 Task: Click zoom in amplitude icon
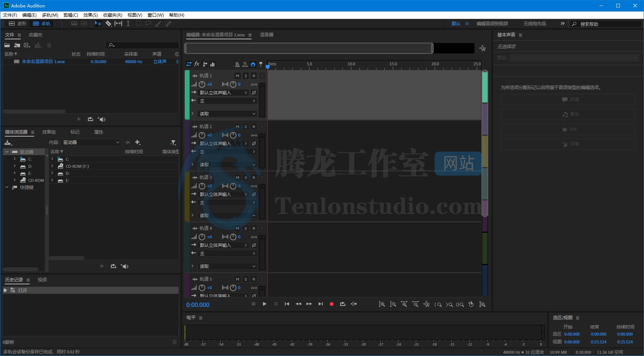[382, 304]
